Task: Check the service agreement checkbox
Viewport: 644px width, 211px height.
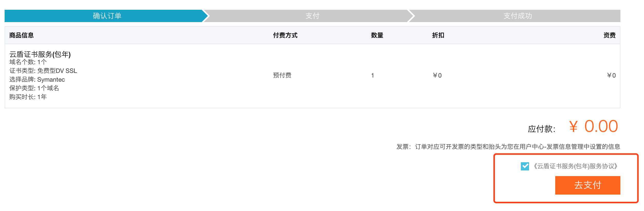Action: (525, 166)
